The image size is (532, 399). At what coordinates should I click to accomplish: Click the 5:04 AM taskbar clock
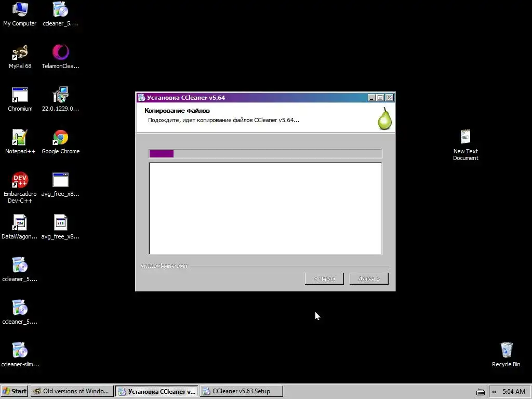(514, 392)
